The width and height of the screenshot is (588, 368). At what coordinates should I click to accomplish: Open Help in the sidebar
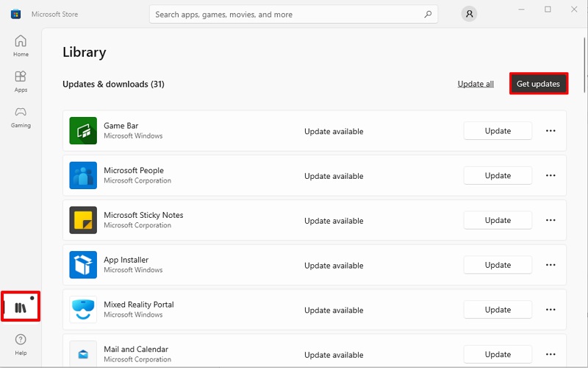pyautogui.click(x=21, y=344)
